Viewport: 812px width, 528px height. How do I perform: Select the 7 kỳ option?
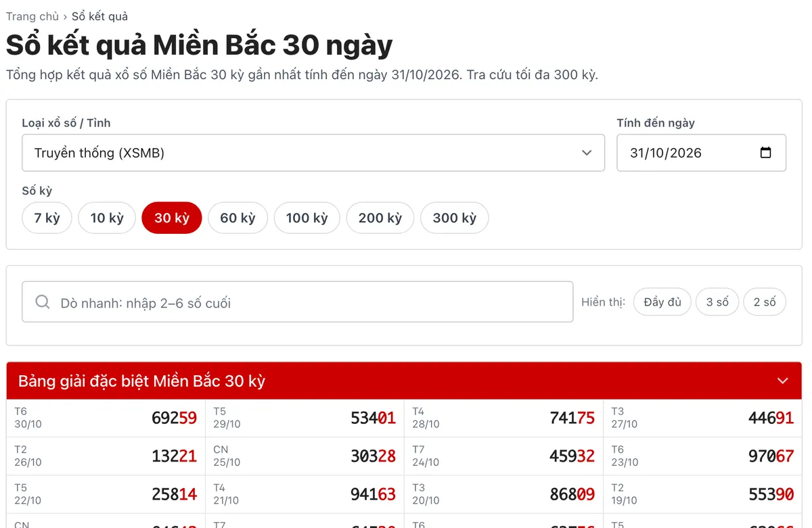coord(47,218)
